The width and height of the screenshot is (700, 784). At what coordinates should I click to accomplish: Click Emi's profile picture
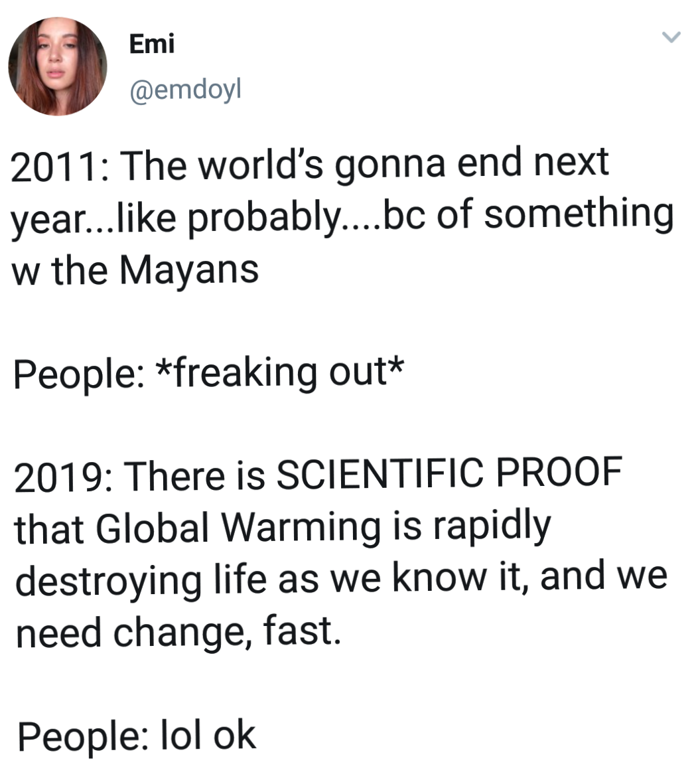tap(57, 66)
